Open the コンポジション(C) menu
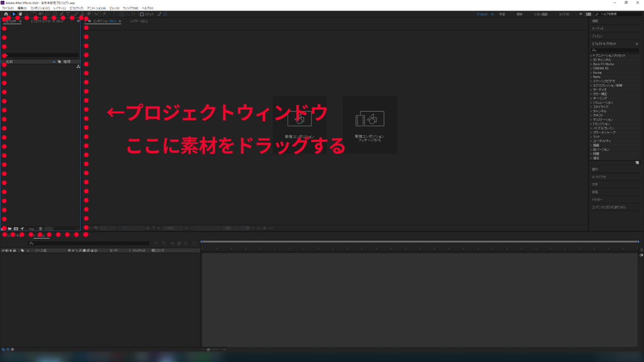Image resolution: width=644 pixels, height=362 pixels. pos(40,8)
